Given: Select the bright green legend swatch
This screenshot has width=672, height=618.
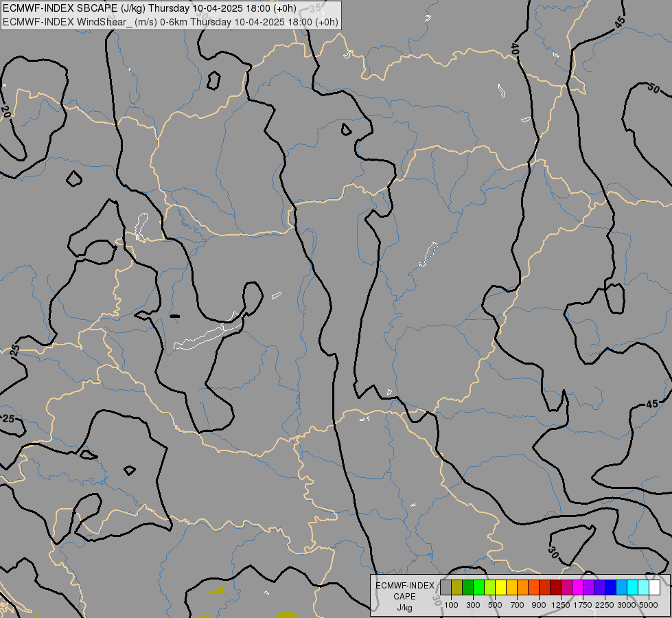Looking at the screenshot, I should 479,588.
